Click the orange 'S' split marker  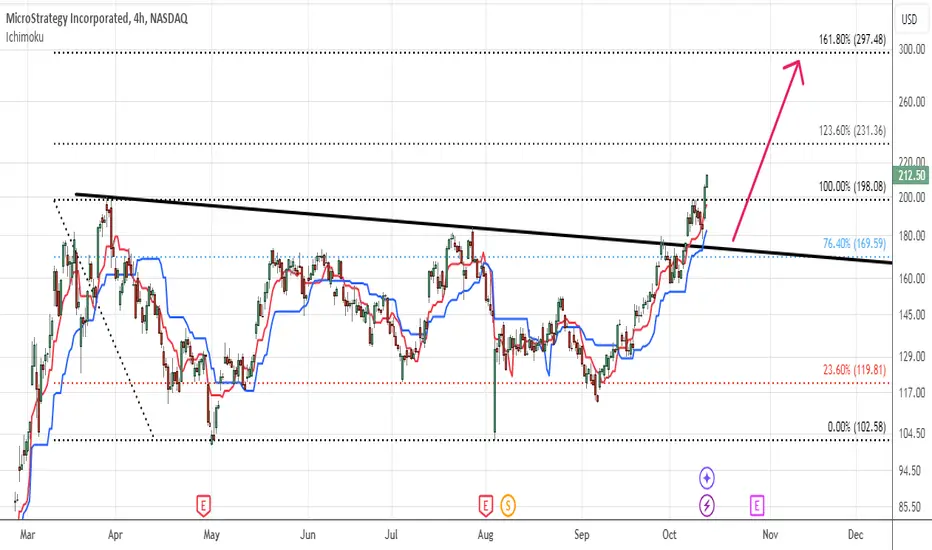(508, 506)
